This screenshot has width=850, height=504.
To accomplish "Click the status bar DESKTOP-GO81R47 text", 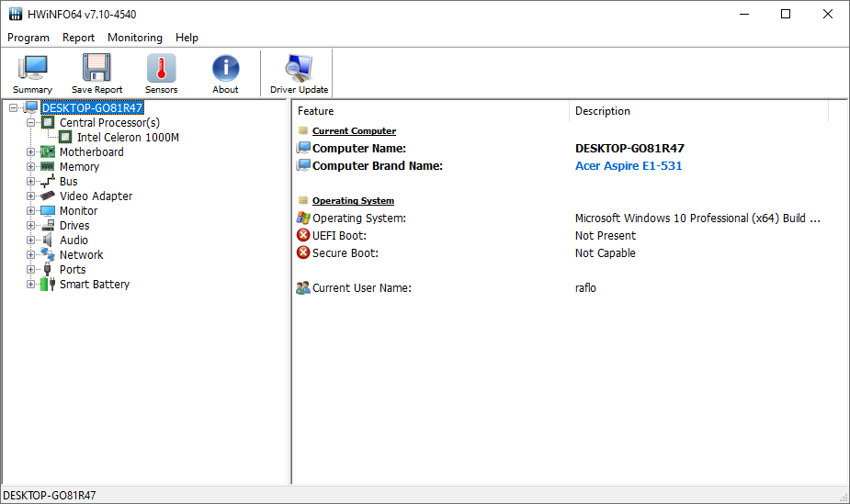I will click(50, 496).
